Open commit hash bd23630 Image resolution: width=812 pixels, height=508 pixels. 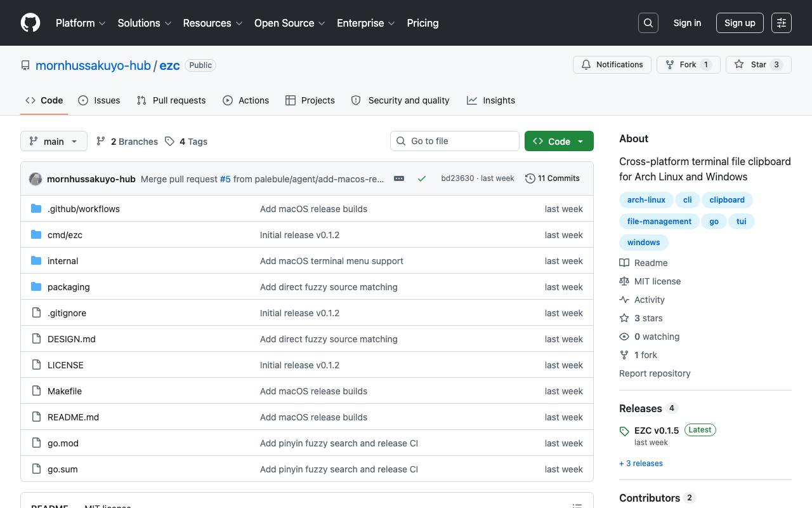pos(457,178)
